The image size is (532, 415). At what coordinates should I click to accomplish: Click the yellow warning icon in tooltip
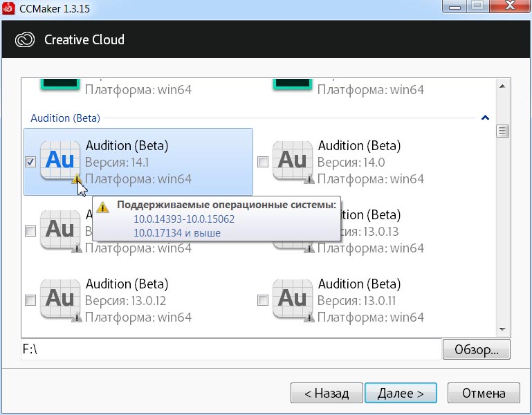point(102,207)
